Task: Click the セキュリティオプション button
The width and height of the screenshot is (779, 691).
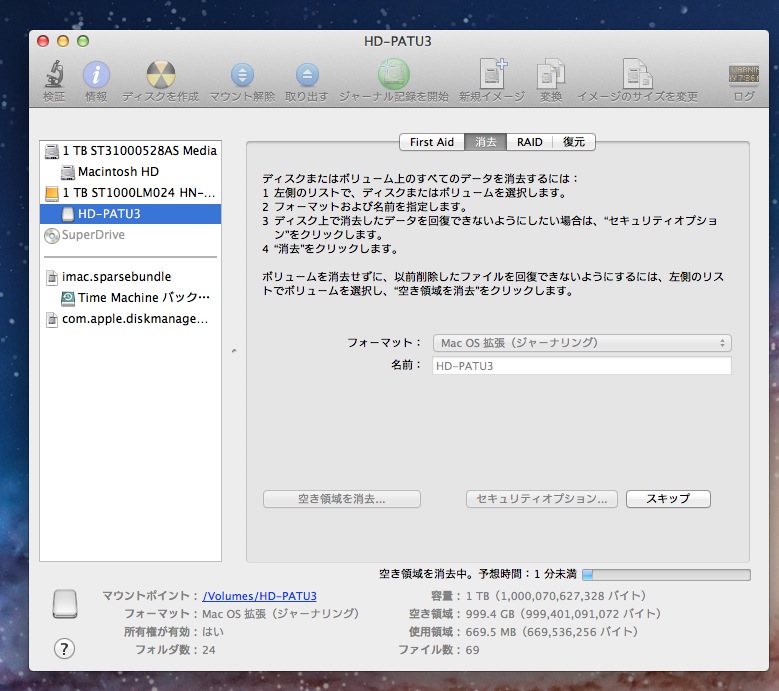Action: click(x=542, y=499)
